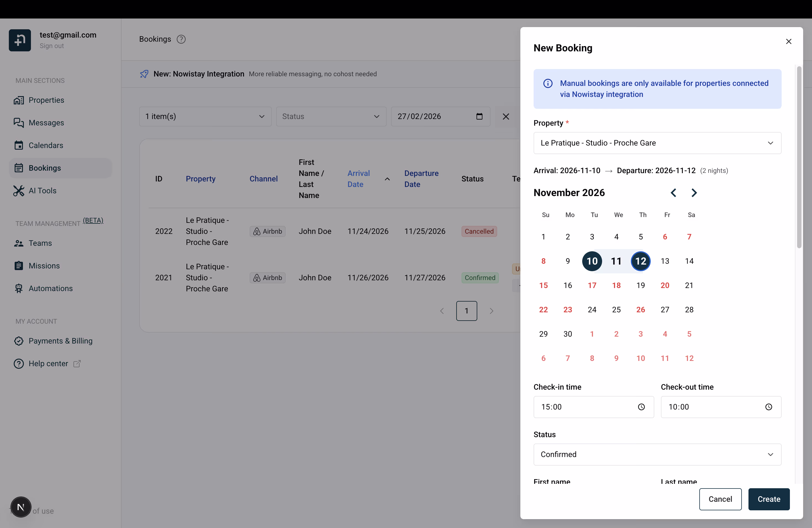Sort by Property column
This screenshot has width=812, height=528.
[x=201, y=179]
